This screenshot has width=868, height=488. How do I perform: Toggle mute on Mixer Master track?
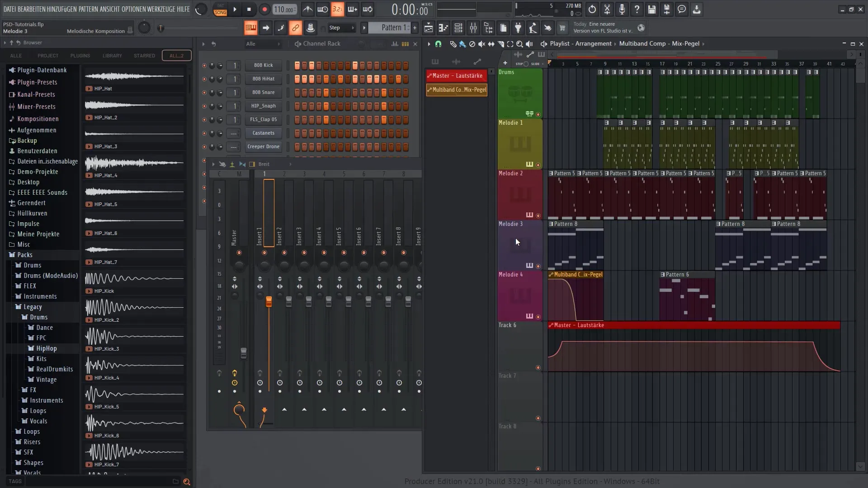click(239, 253)
